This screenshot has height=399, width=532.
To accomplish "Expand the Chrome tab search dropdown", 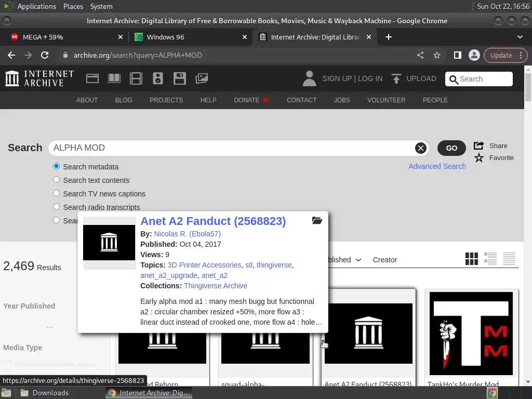I will pos(520,37).
